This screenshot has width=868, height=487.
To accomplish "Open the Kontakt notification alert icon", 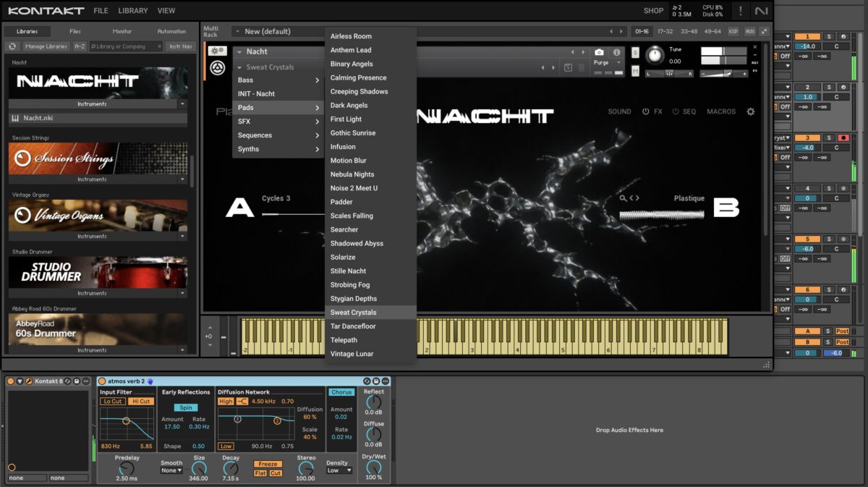I will [x=739, y=11].
